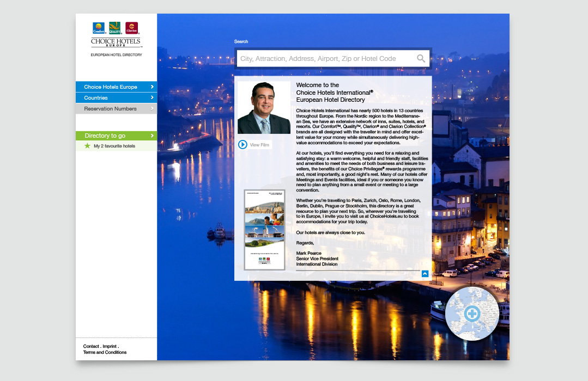Click the blue scroll-up arrow in welcome panel

[x=425, y=274]
